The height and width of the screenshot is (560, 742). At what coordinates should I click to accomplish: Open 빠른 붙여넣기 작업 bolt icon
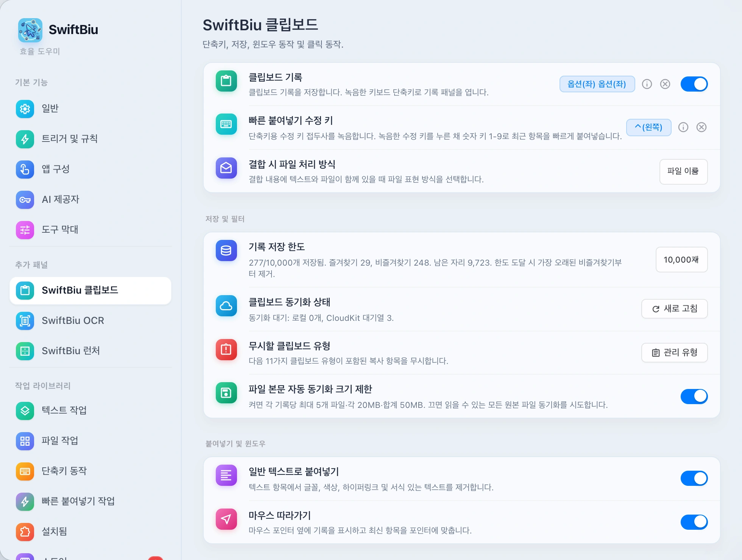(25, 502)
